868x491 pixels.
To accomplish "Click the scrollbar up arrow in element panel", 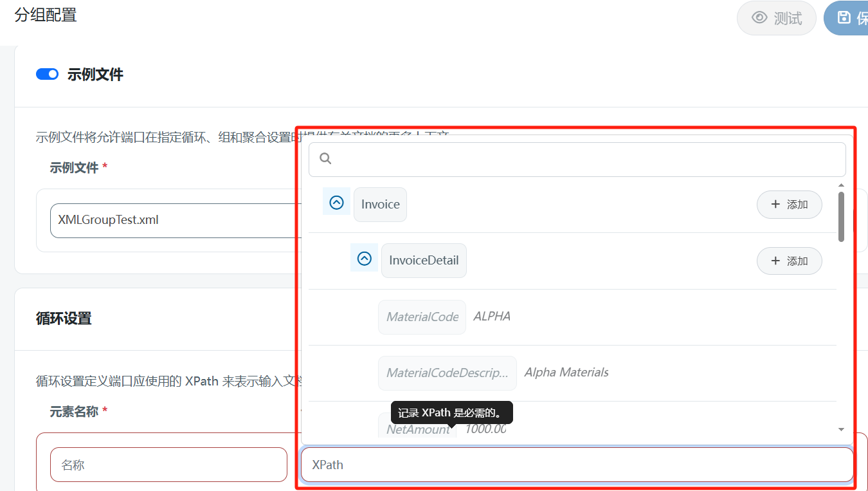I will click(x=842, y=185).
